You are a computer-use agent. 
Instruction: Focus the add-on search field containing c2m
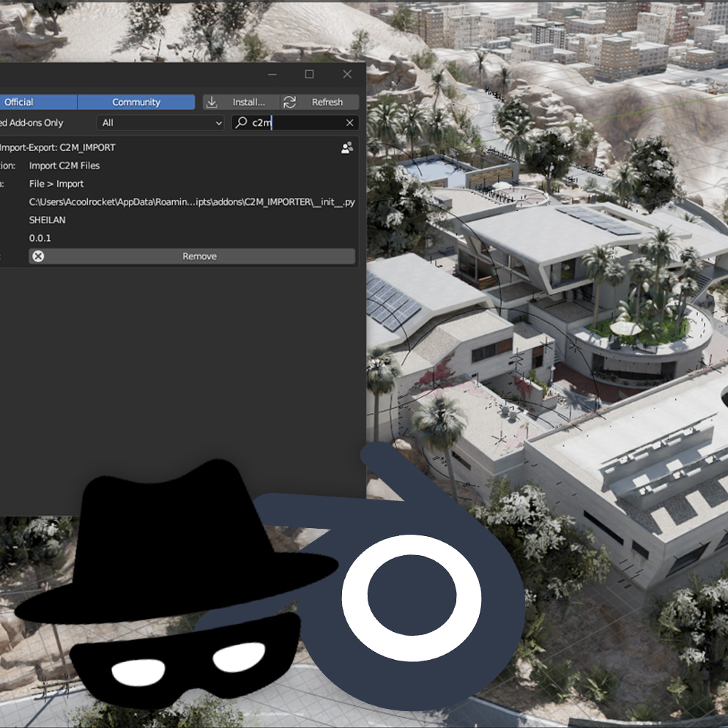(295, 122)
